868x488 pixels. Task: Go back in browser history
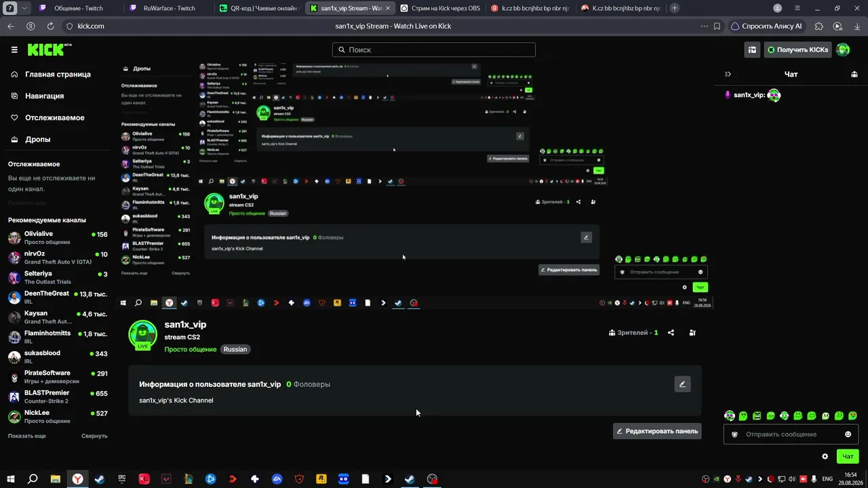[x=11, y=26]
